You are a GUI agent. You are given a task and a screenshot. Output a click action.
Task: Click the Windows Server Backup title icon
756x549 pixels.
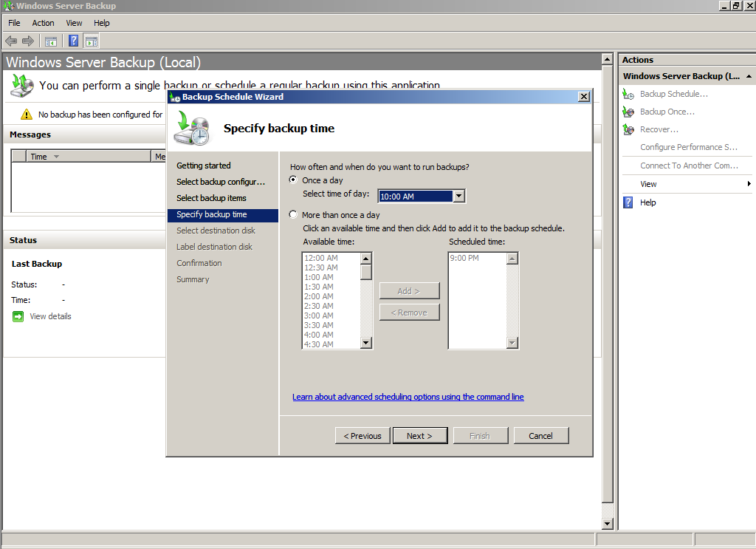coord(8,6)
